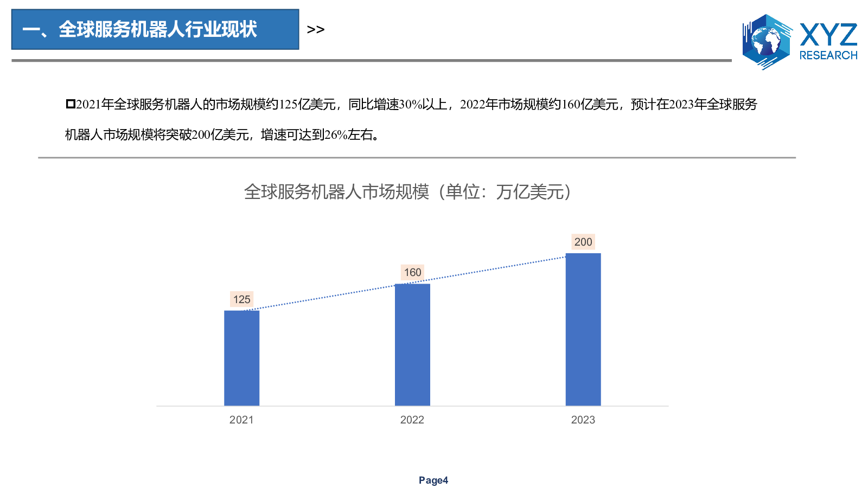
Task: Click the axis label '2023'
Action: 583,420
